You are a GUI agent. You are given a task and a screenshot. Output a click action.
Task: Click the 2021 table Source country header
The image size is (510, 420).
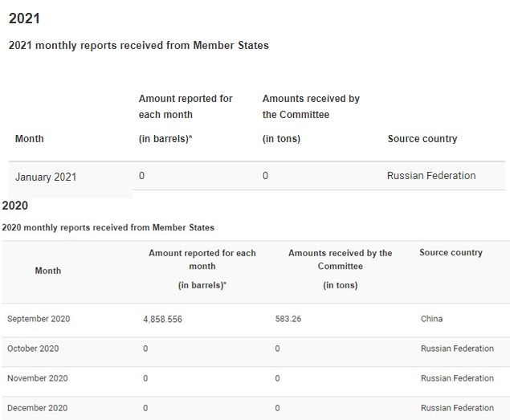click(422, 139)
